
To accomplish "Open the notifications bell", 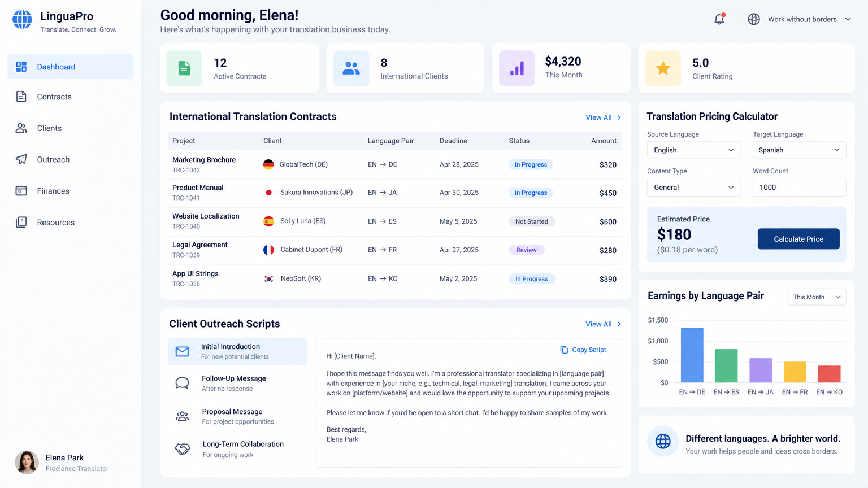I will [x=719, y=19].
